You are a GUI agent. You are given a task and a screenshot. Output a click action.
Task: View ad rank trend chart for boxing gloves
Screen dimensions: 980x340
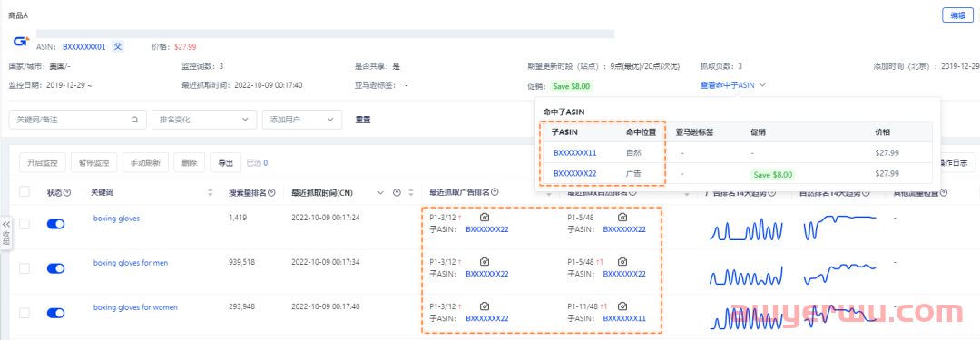coord(746,228)
